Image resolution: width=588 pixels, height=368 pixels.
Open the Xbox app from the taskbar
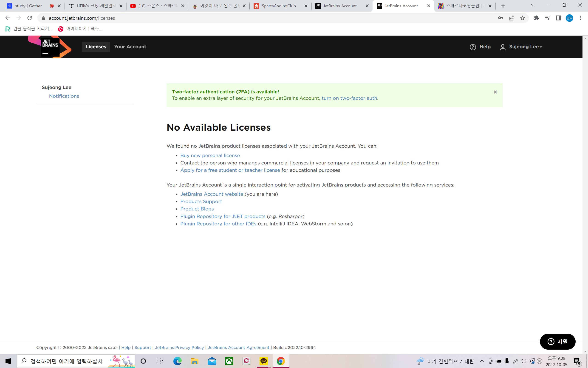pyautogui.click(x=229, y=361)
